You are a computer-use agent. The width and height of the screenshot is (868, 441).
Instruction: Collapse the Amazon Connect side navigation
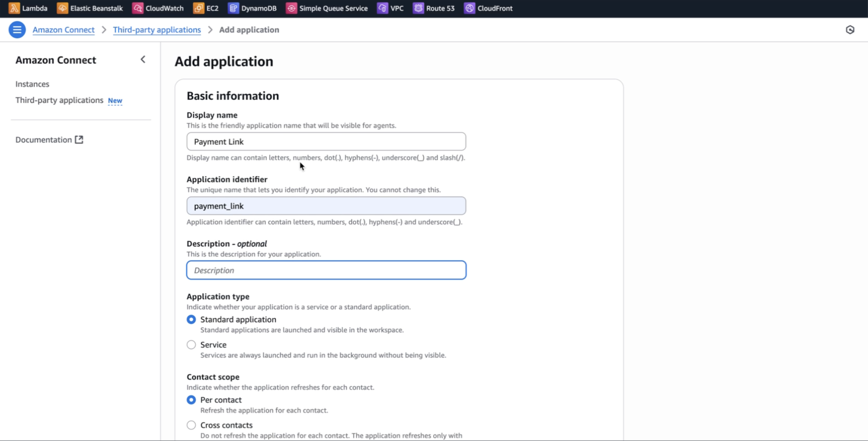[x=143, y=60]
